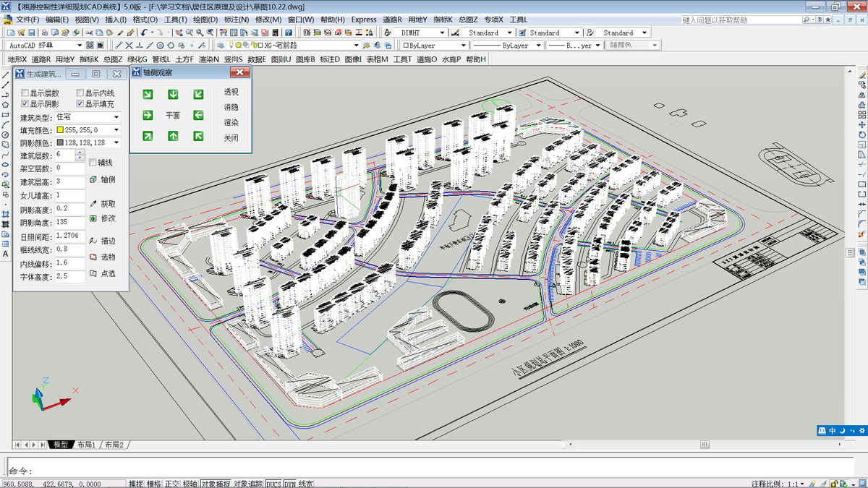Image resolution: width=868 pixels, height=488 pixels.
Task: Toggle the 正交 ortho mode status button
Action: (172, 484)
